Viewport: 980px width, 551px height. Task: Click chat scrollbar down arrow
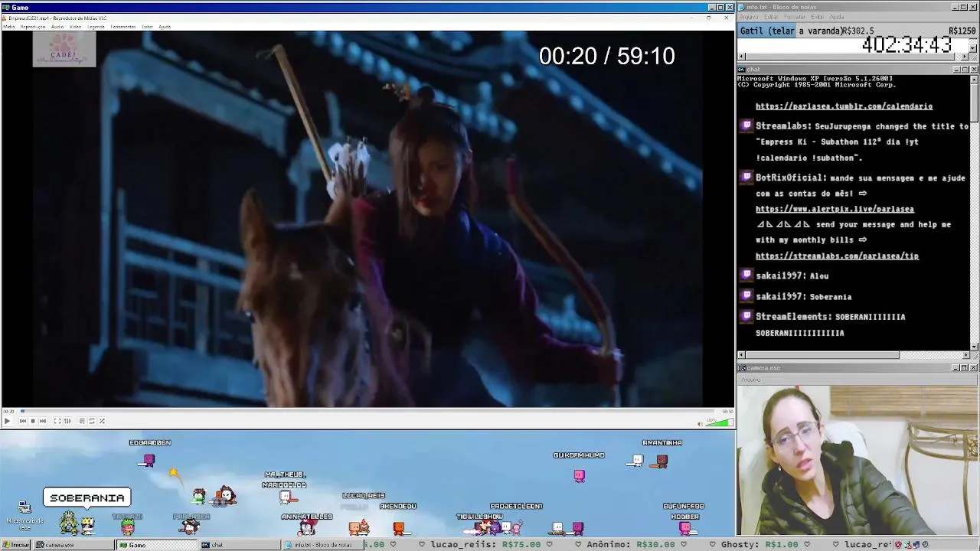(974, 347)
